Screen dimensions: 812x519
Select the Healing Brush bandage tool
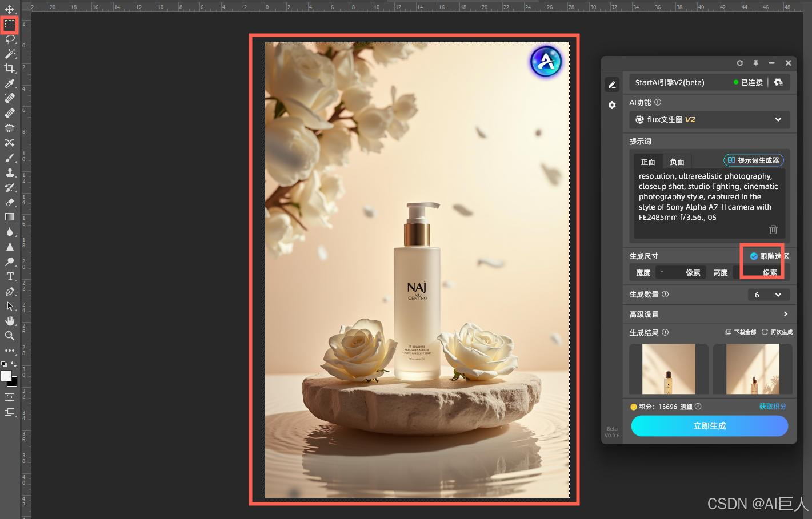[x=10, y=113]
